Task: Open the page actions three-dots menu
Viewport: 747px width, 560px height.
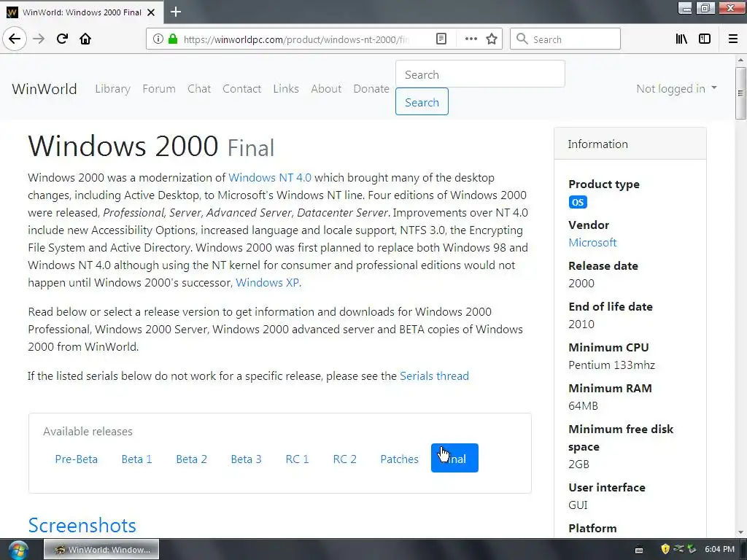Action: [471, 39]
